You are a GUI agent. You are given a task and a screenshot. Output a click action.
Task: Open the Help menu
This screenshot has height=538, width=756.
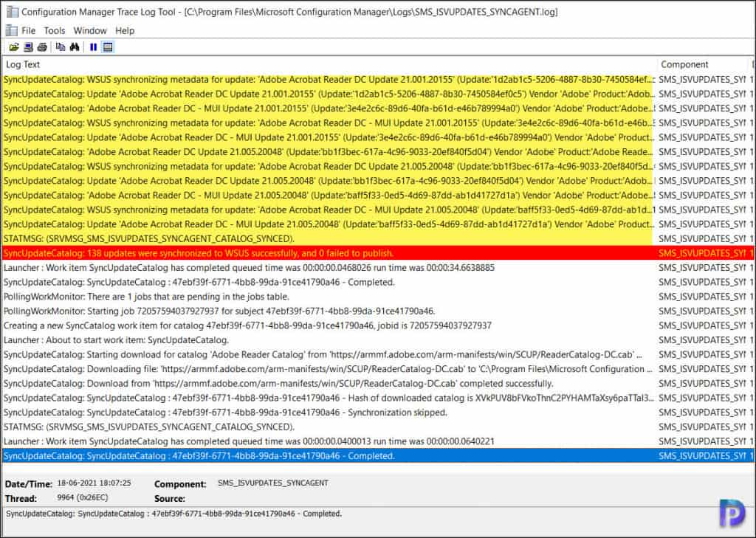(125, 30)
